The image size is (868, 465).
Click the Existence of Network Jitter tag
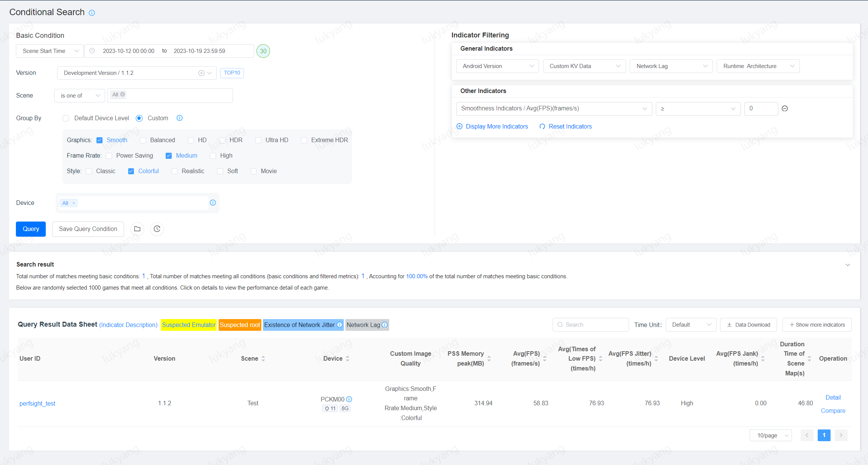pyautogui.click(x=299, y=325)
